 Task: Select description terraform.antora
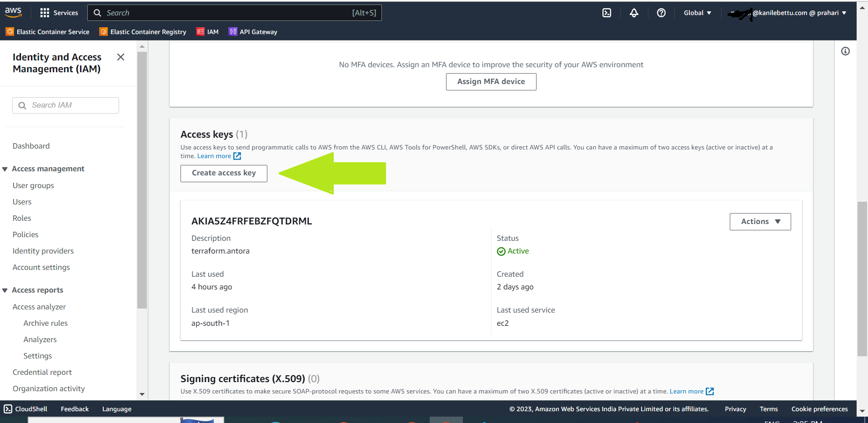221,251
